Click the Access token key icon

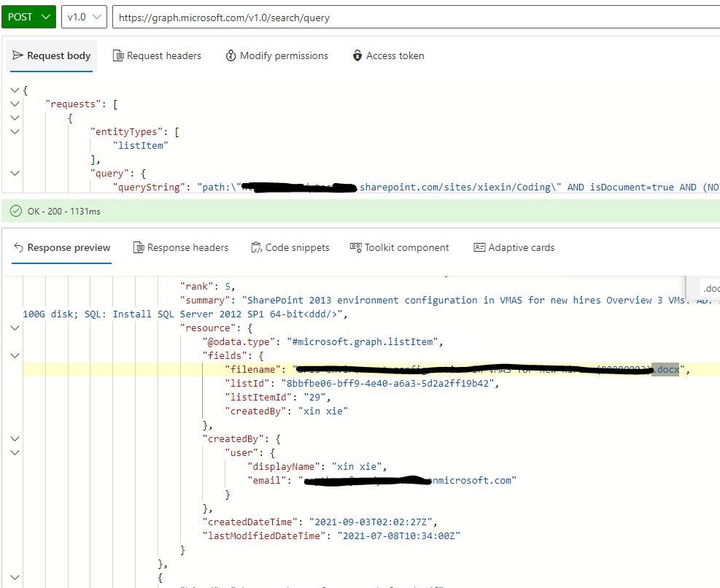pos(357,55)
